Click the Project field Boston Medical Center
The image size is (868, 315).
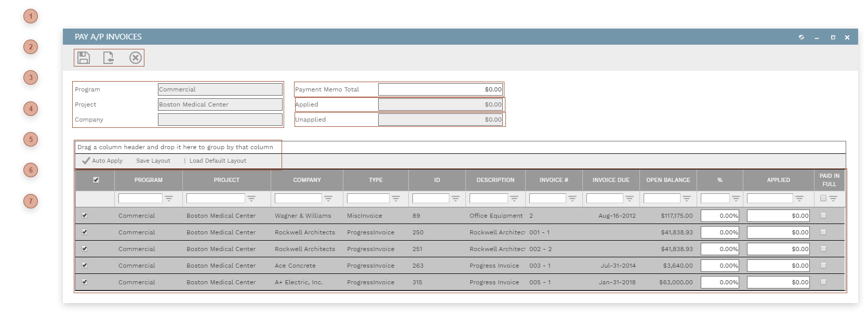[x=220, y=104]
